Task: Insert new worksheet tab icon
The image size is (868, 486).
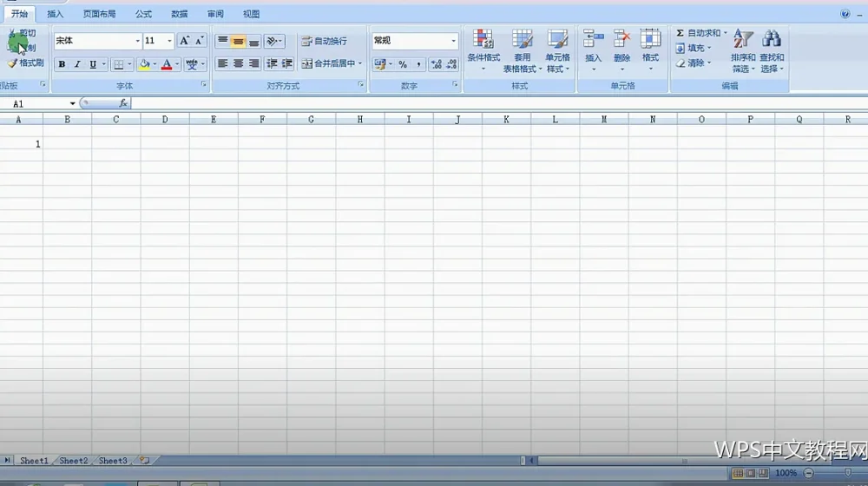Action: [x=144, y=461]
